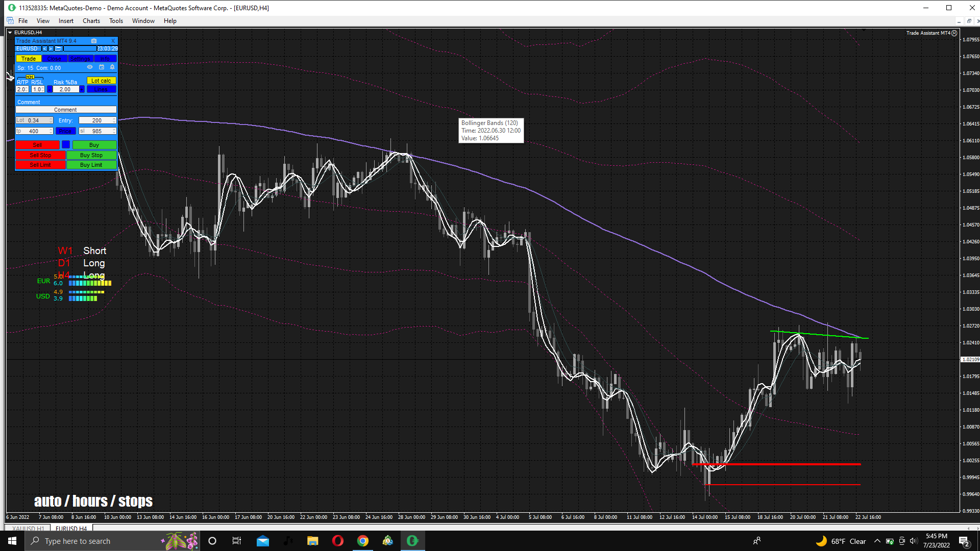Go to next symbol with right arrow
Viewport: 980px width, 551px height.
coord(51,48)
